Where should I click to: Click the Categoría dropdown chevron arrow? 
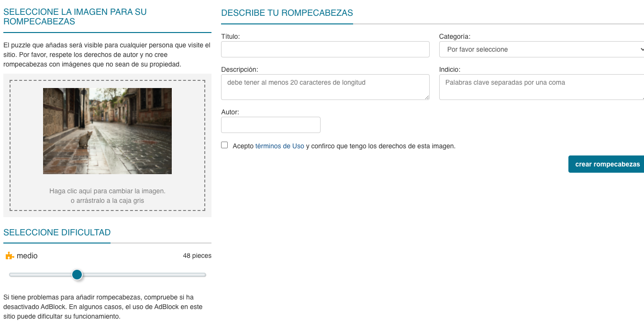pos(641,49)
